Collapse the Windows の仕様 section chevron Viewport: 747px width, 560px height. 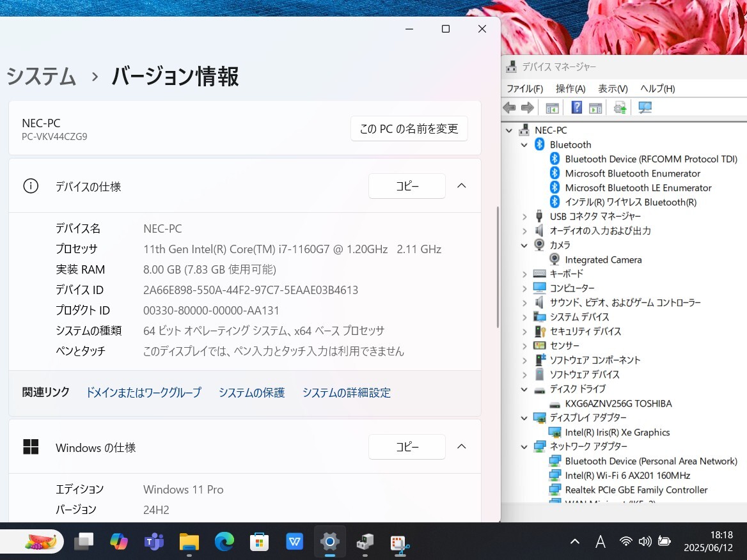tap(462, 446)
